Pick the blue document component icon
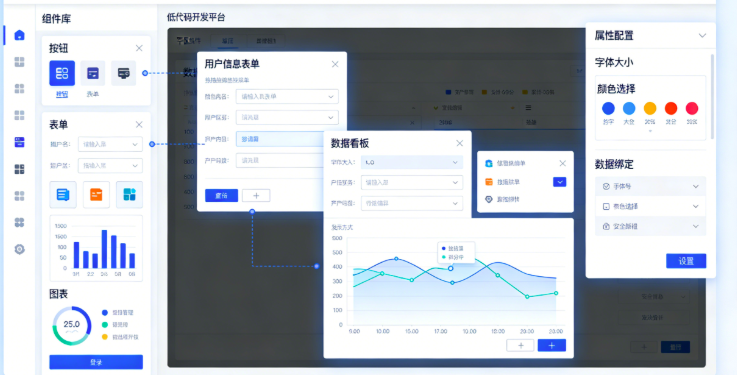Viewport: 737px width, 375px height. [x=63, y=195]
